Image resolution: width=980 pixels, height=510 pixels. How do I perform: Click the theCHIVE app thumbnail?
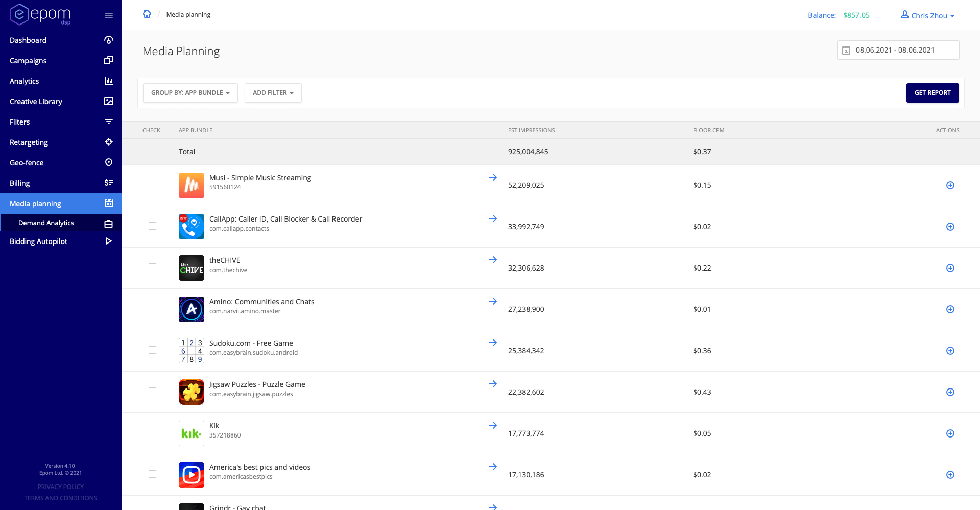192,268
